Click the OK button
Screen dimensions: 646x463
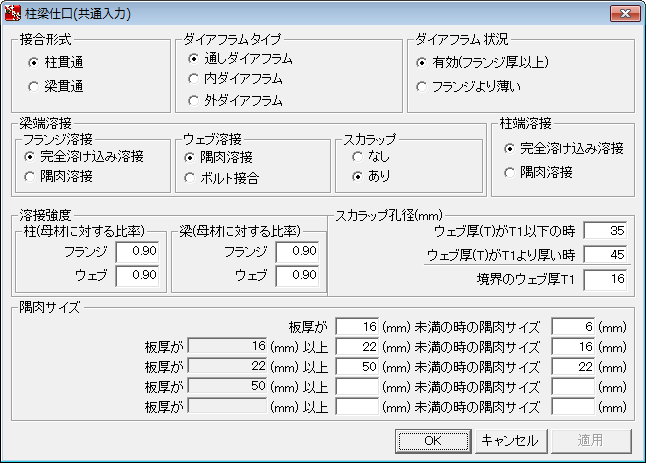coord(433,441)
